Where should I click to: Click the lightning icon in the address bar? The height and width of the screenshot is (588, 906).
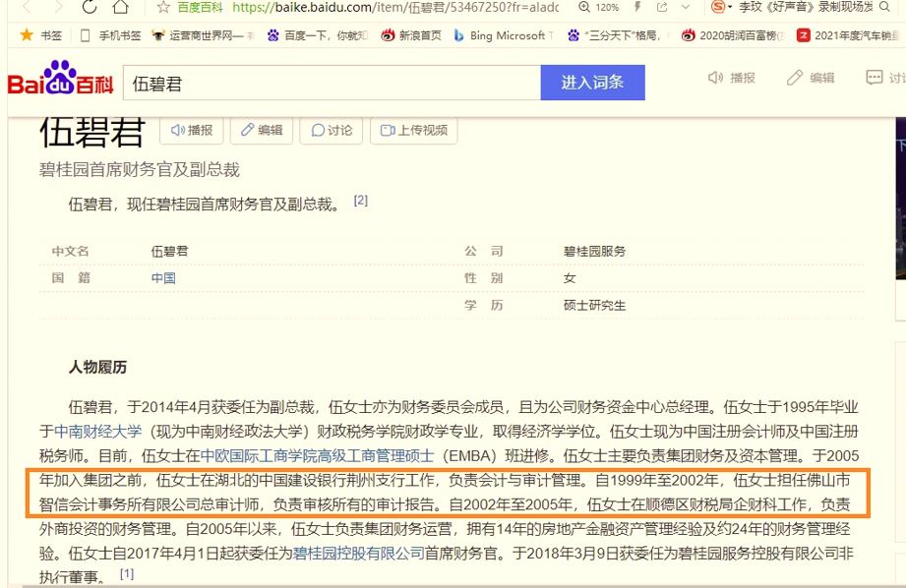coord(635,9)
